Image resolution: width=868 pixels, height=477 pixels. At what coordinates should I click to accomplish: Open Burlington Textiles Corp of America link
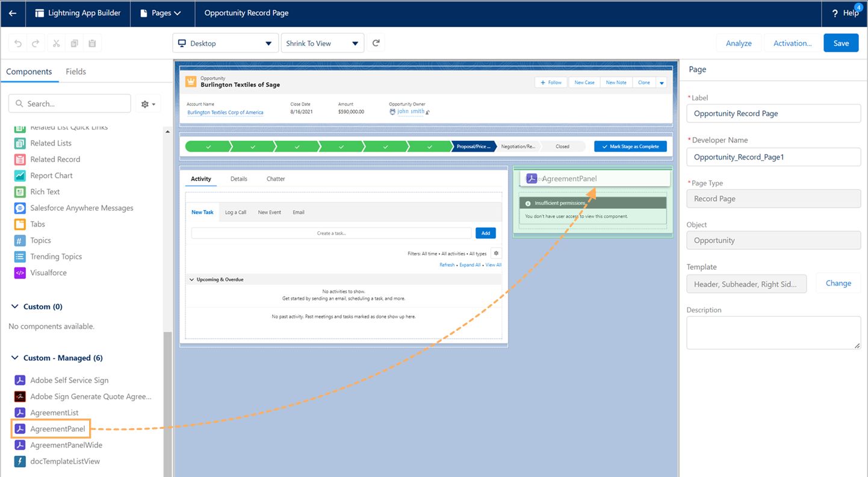point(225,112)
